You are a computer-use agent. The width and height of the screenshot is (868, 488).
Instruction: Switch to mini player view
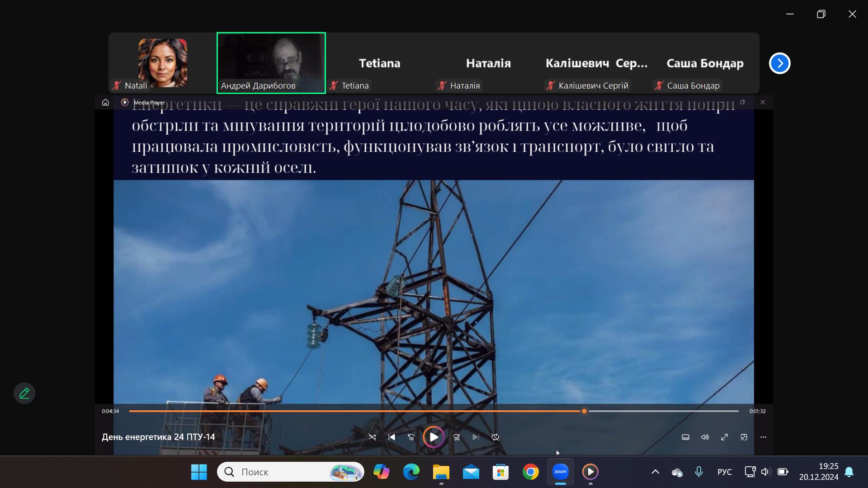[744, 437]
